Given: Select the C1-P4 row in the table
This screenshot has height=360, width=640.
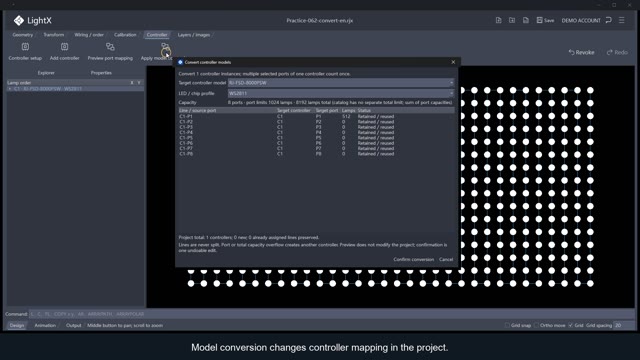Looking at the screenshot, I should coord(316,132).
